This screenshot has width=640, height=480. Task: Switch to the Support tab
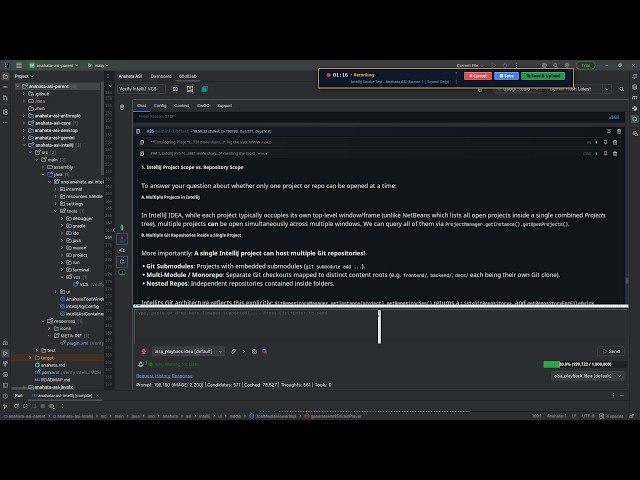coord(224,106)
